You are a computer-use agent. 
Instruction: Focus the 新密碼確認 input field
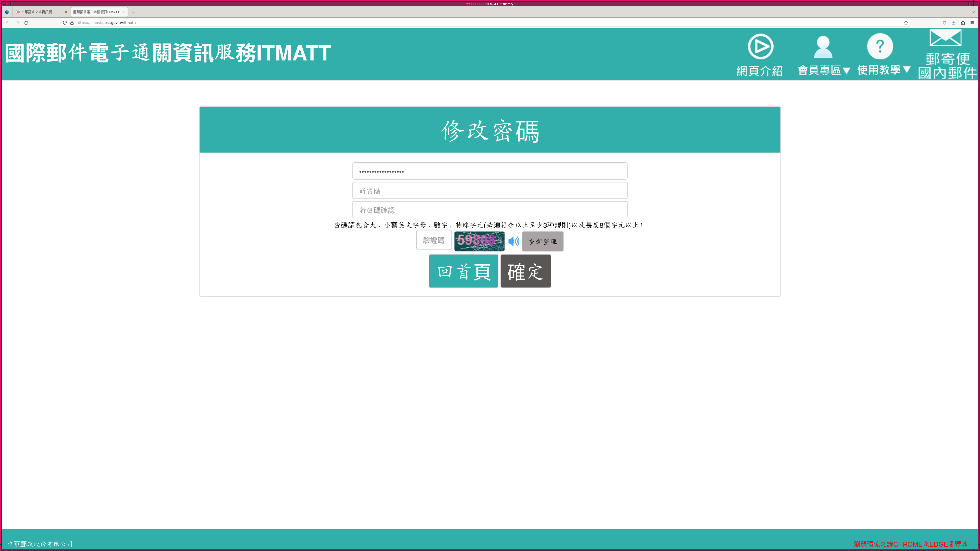(x=490, y=210)
